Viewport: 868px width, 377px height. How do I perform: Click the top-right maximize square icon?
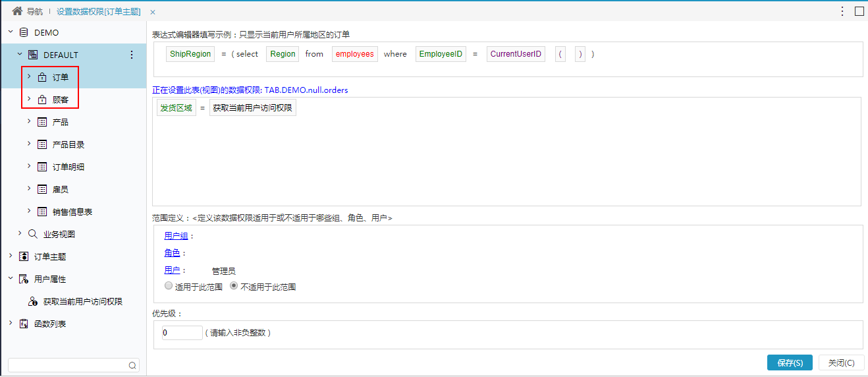coord(859,11)
